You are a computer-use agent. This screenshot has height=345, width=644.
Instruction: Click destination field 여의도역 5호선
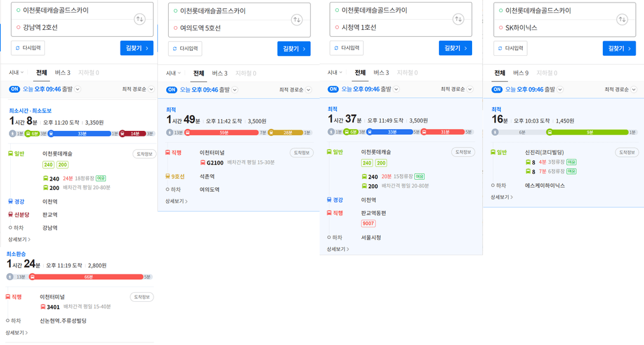coord(239,29)
